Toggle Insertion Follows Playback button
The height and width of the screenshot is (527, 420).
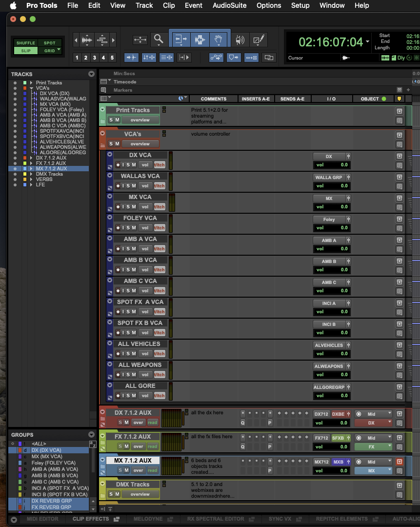tap(184, 58)
